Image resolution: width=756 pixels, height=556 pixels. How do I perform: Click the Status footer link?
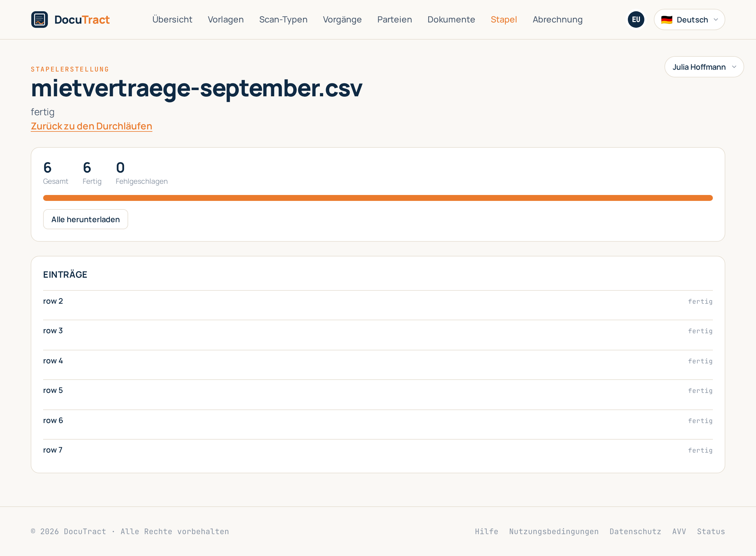(x=711, y=531)
